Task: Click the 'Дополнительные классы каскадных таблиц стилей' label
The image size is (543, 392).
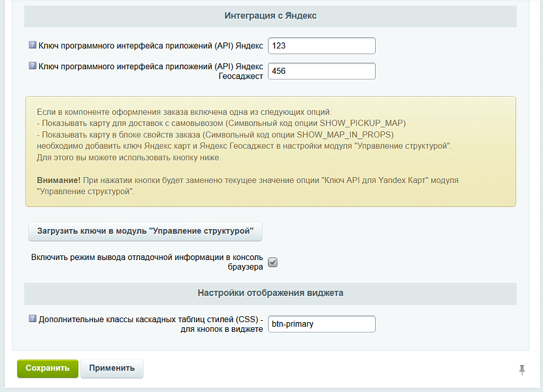Action: [x=150, y=320]
